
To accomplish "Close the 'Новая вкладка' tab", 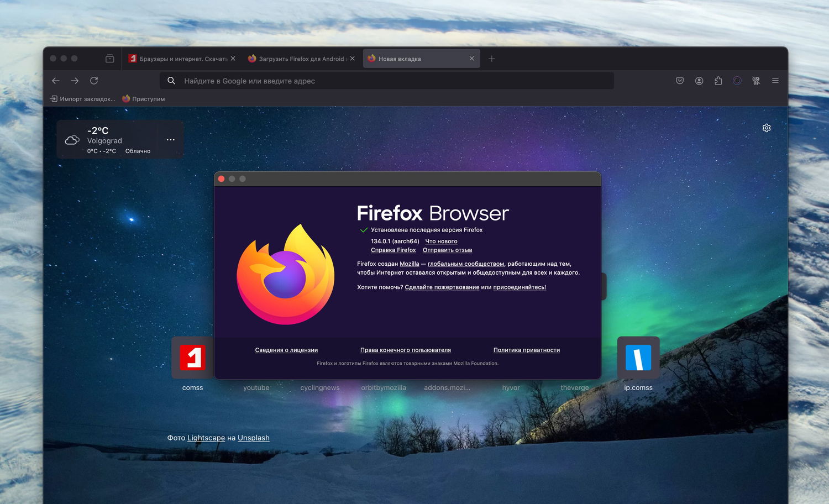I will tap(471, 59).
